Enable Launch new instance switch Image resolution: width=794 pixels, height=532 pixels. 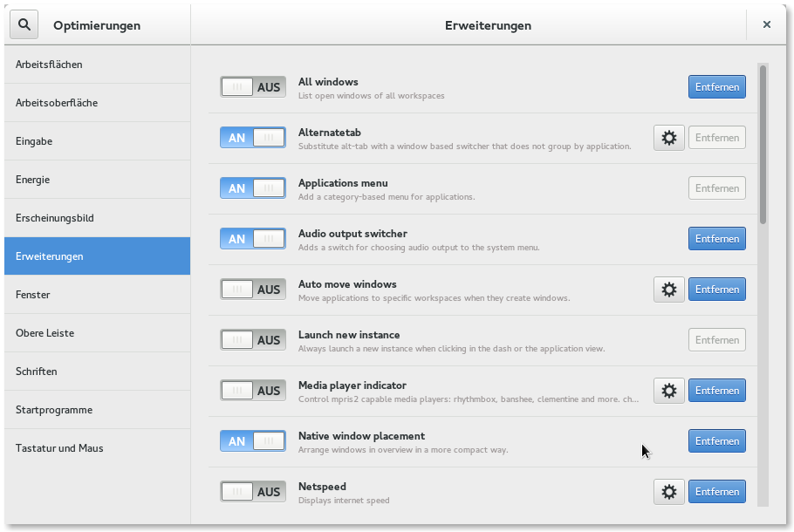coord(253,339)
